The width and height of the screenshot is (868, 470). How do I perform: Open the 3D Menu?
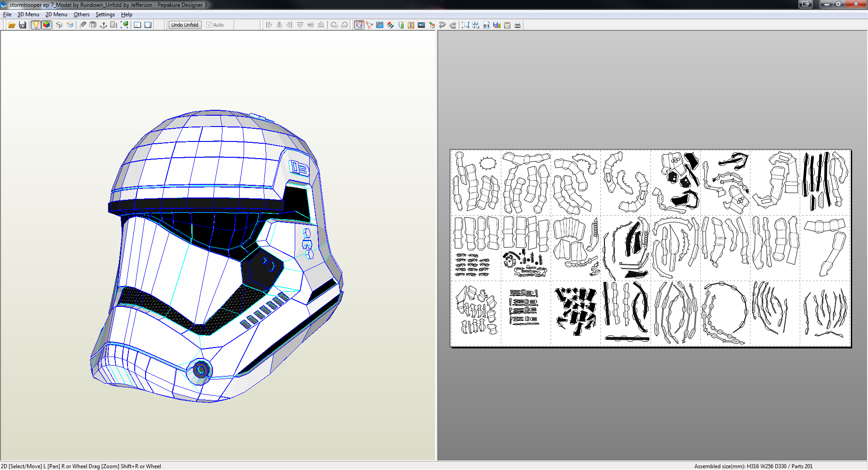pos(28,14)
